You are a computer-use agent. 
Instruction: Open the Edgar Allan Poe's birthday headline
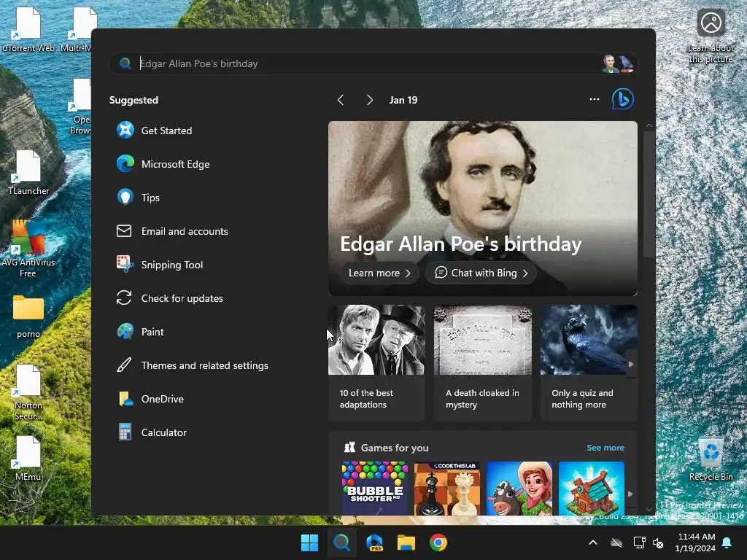tap(461, 244)
